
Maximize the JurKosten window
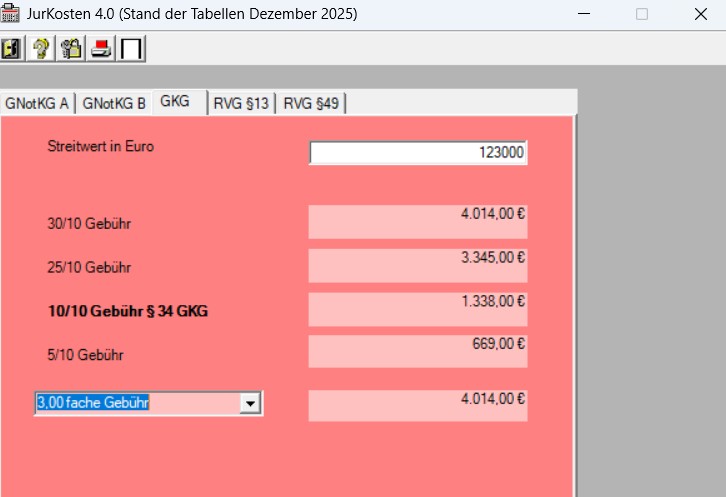tap(642, 14)
